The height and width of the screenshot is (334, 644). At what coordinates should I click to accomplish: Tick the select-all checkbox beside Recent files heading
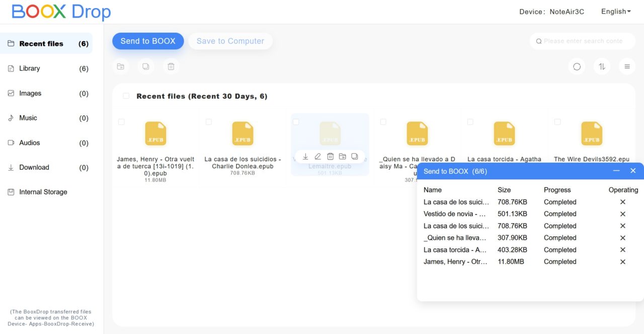pos(126,96)
